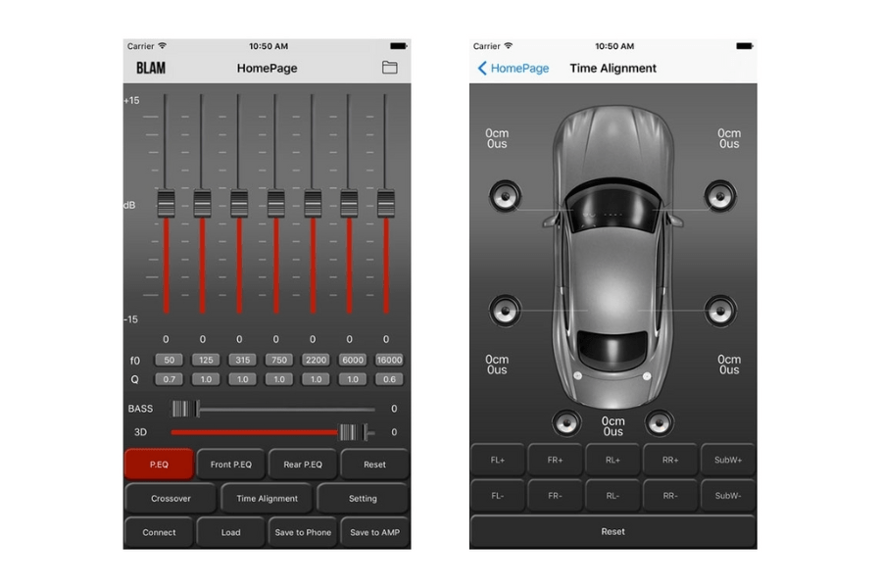The height and width of the screenshot is (588, 882).
Task: Decrease front-left delay with FL-
Action: coord(497,496)
